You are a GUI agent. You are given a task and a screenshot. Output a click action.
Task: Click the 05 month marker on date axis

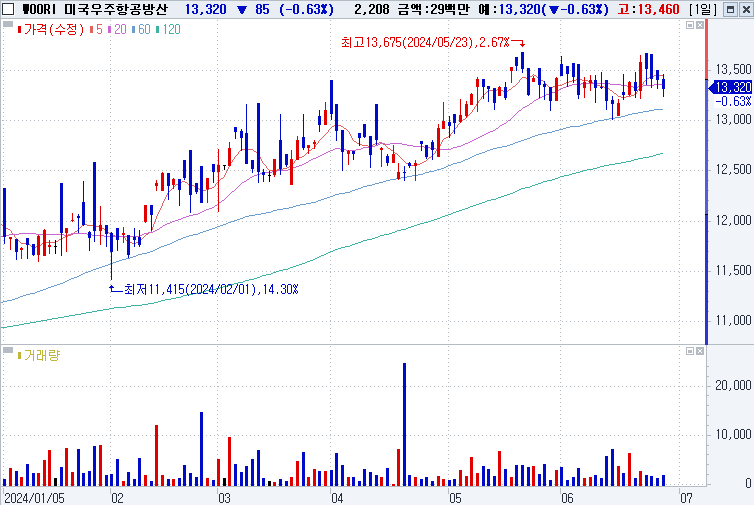tap(455, 498)
